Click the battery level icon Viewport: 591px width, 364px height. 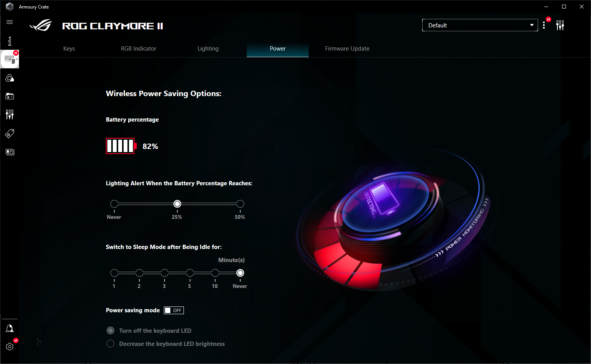[x=121, y=146]
